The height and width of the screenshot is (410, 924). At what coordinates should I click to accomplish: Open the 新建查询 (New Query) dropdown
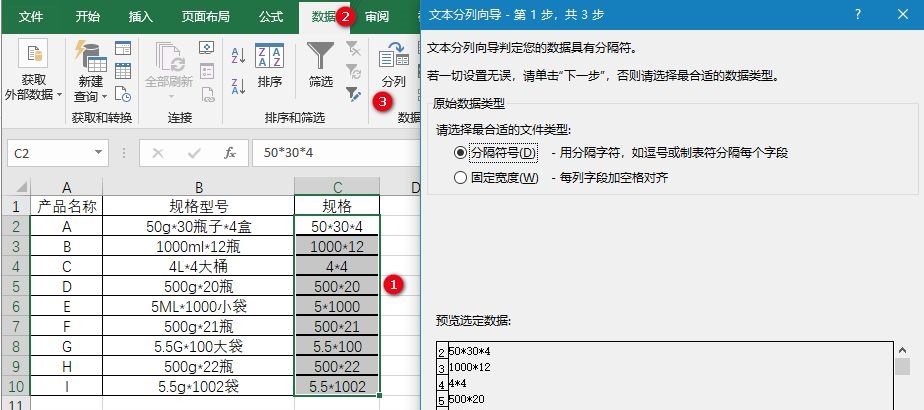(x=91, y=71)
